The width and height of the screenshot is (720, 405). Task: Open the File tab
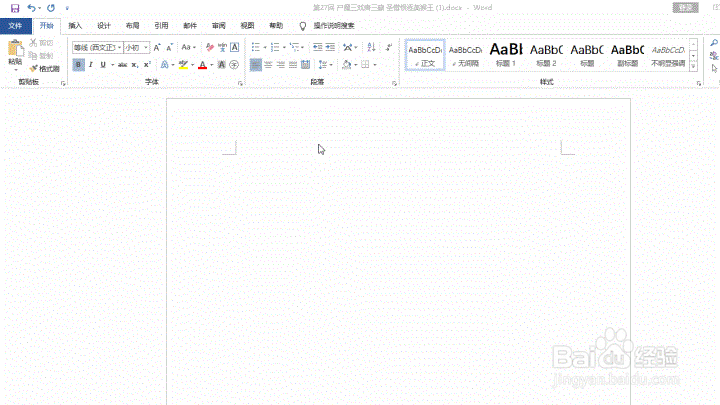pyautogui.click(x=15, y=26)
